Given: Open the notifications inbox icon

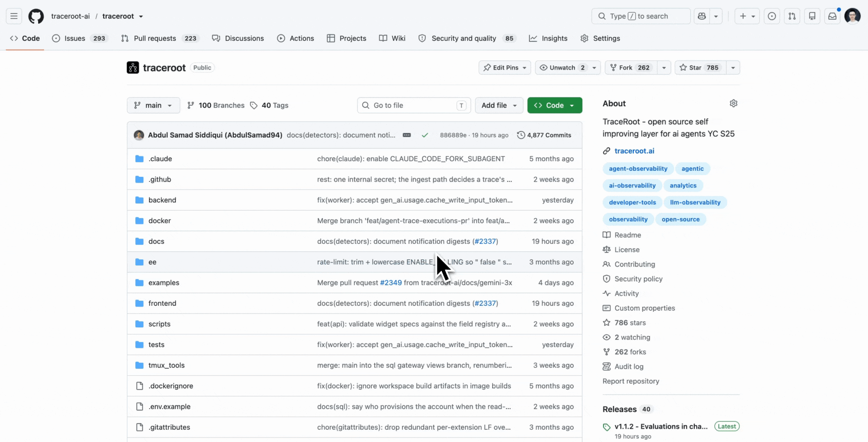Looking at the screenshot, I should 832,16.
